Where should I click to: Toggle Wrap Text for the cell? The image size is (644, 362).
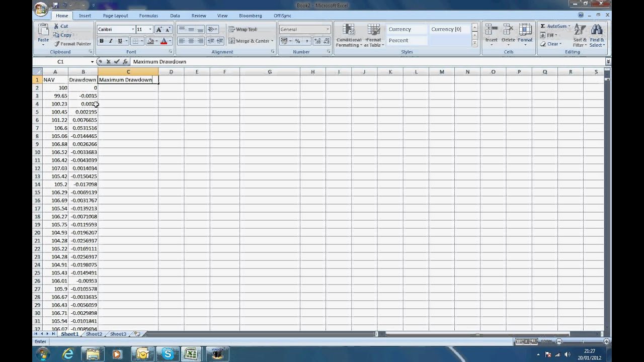(x=243, y=29)
